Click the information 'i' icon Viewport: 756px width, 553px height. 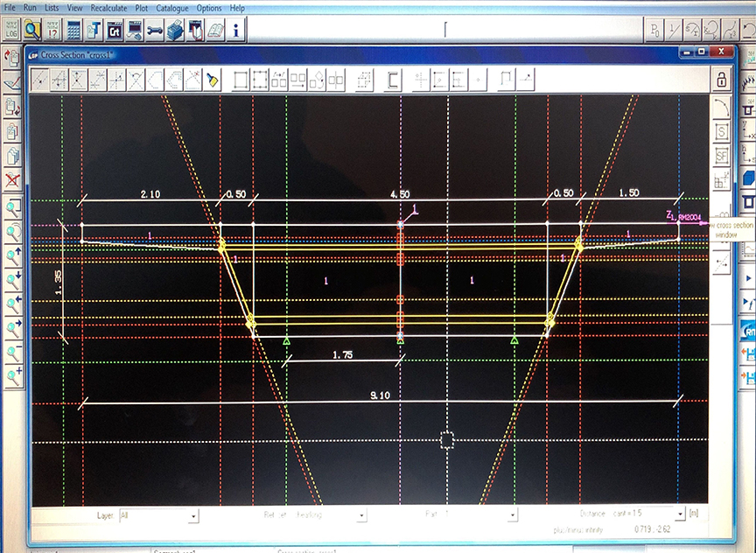pyautogui.click(x=236, y=29)
